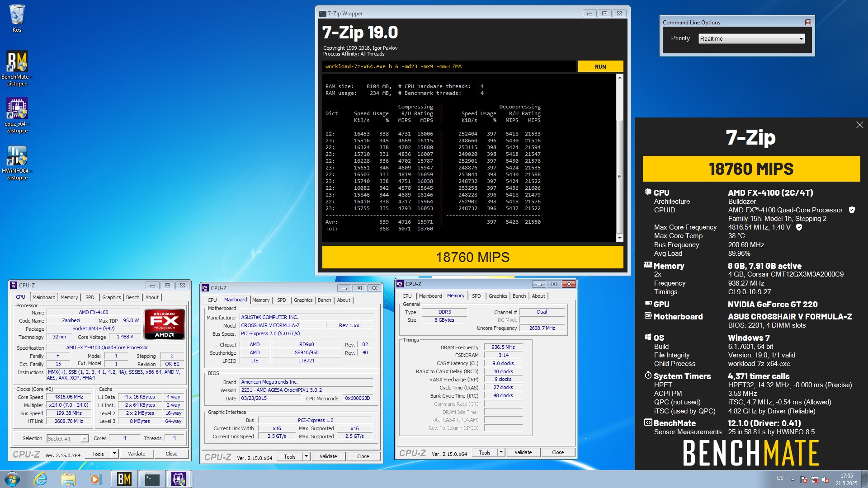Click Close in the CPU-Z CPU window
868x488 pixels.
coord(171,454)
